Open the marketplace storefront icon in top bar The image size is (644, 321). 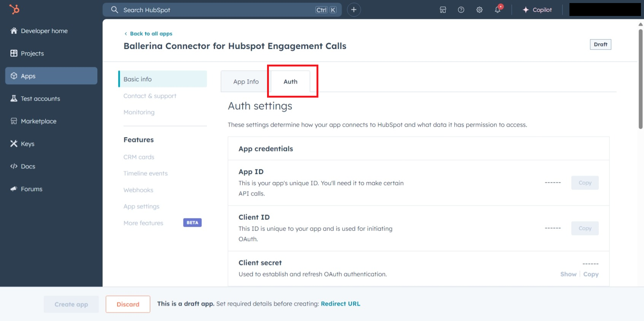(x=443, y=10)
